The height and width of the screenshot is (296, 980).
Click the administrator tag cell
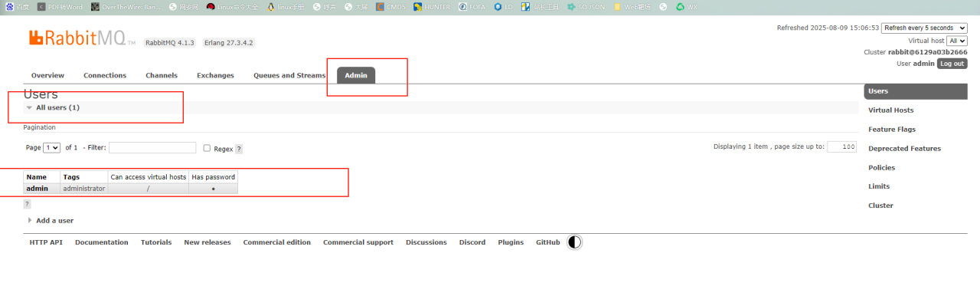tap(84, 189)
